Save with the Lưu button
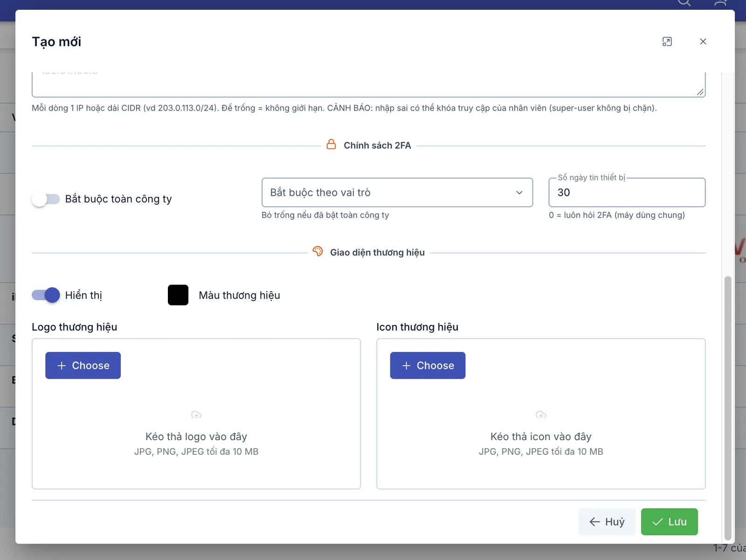The width and height of the screenshot is (746, 560). (x=670, y=522)
